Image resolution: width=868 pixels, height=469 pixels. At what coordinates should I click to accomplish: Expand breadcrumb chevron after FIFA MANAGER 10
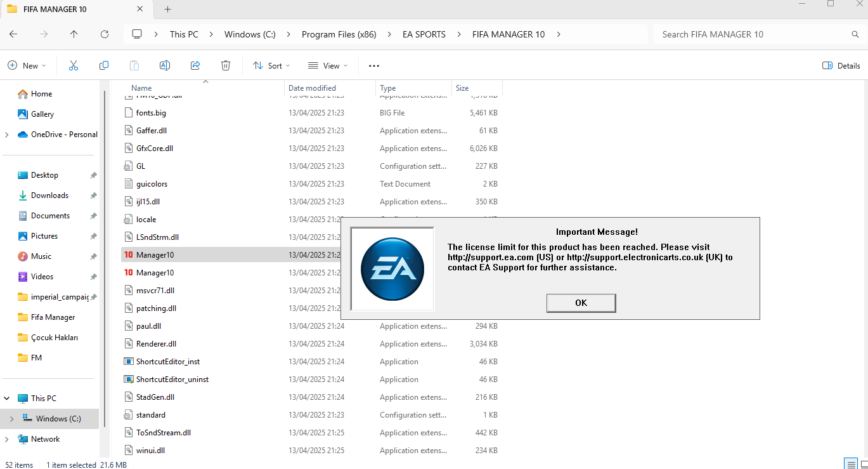pyautogui.click(x=559, y=34)
